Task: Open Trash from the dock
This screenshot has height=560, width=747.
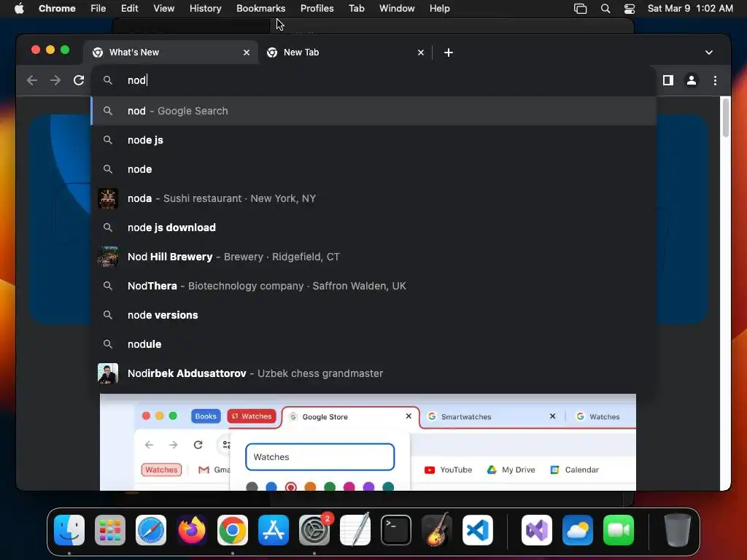Action: pyautogui.click(x=678, y=530)
